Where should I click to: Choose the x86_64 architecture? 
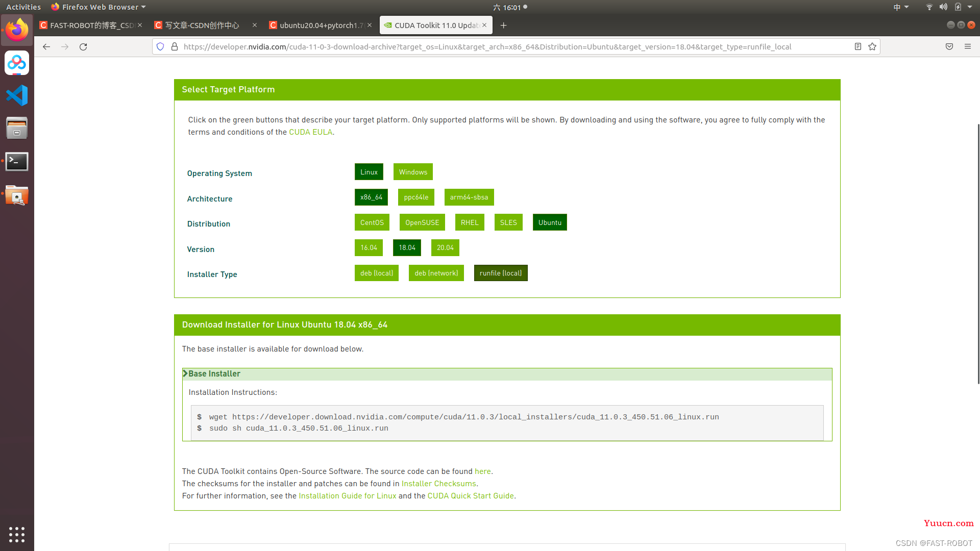371,197
